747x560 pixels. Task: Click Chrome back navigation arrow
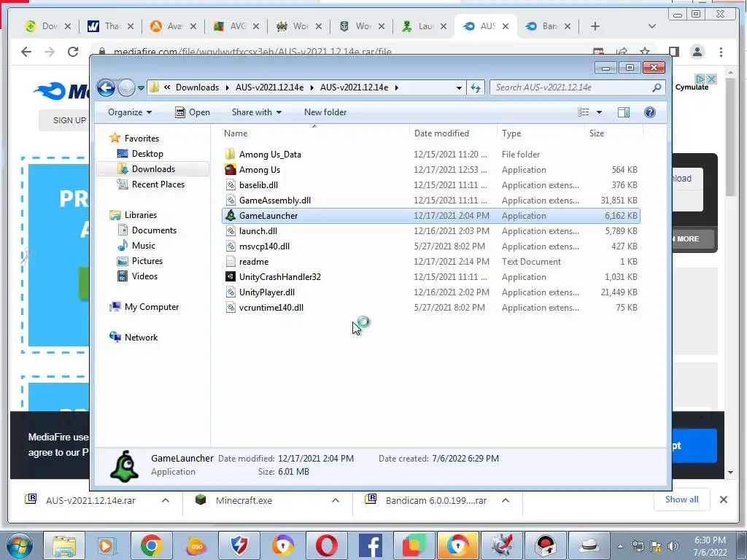[x=26, y=52]
